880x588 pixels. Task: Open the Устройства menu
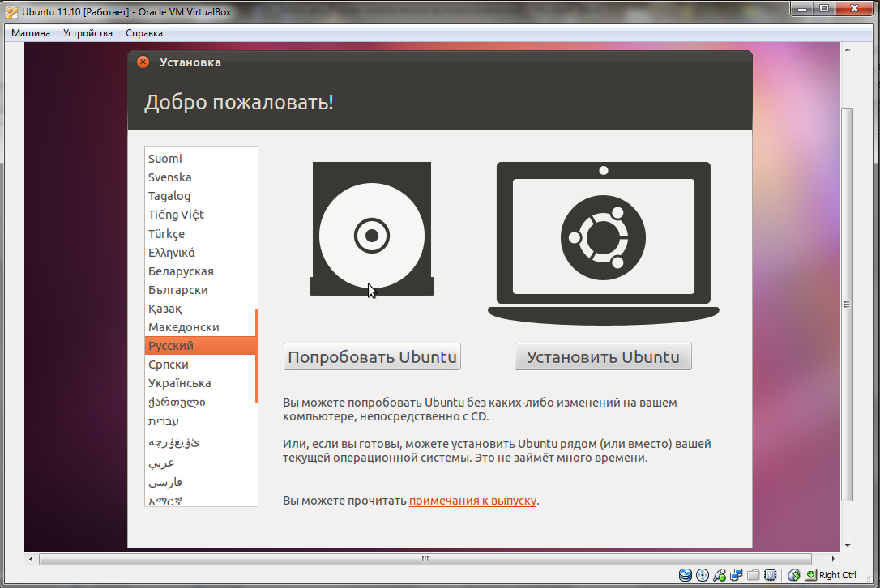click(x=88, y=33)
